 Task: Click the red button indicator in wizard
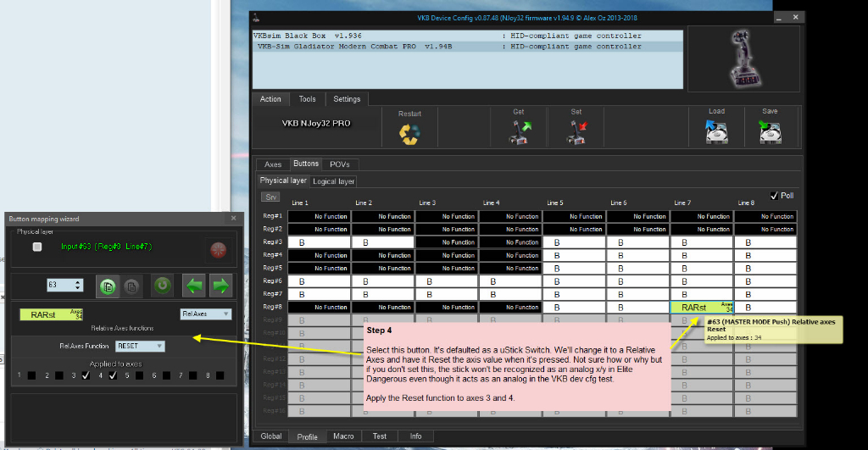coord(218,250)
